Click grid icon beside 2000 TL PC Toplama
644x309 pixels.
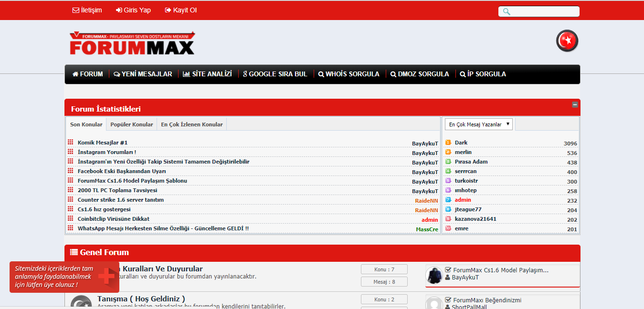[70, 190]
